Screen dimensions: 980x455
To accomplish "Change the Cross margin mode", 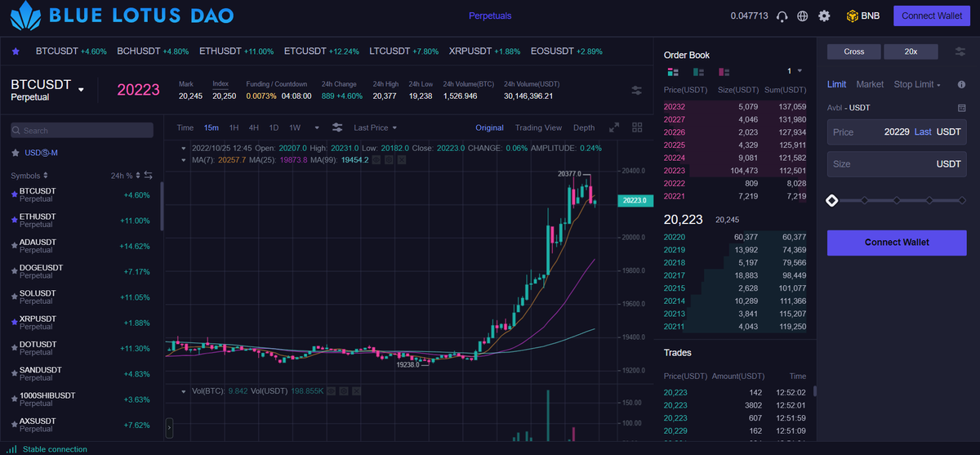I will (x=854, y=51).
